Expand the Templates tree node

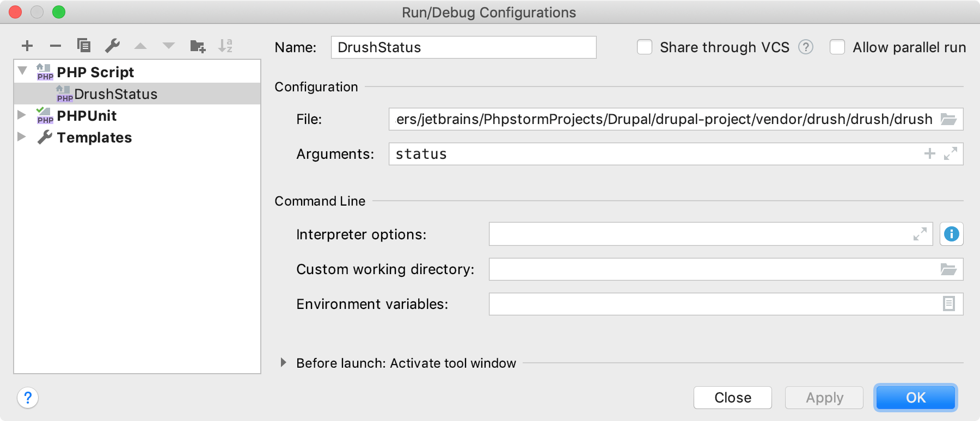22,137
